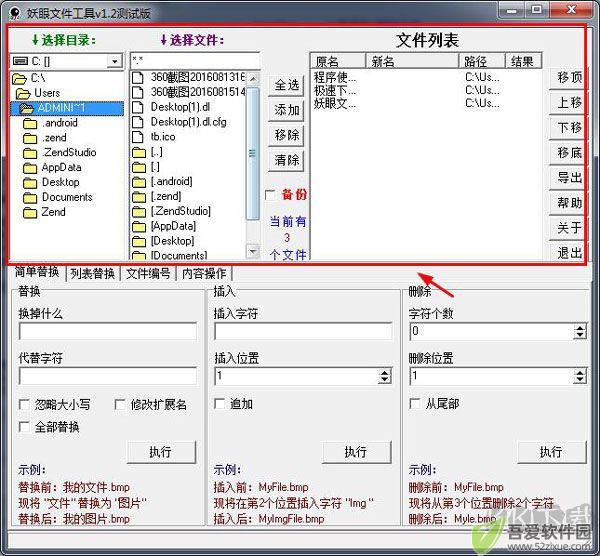The height and width of the screenshot is (556, 600).
Task: Click the 原名 column header
Action: click(x=338, y=61)
